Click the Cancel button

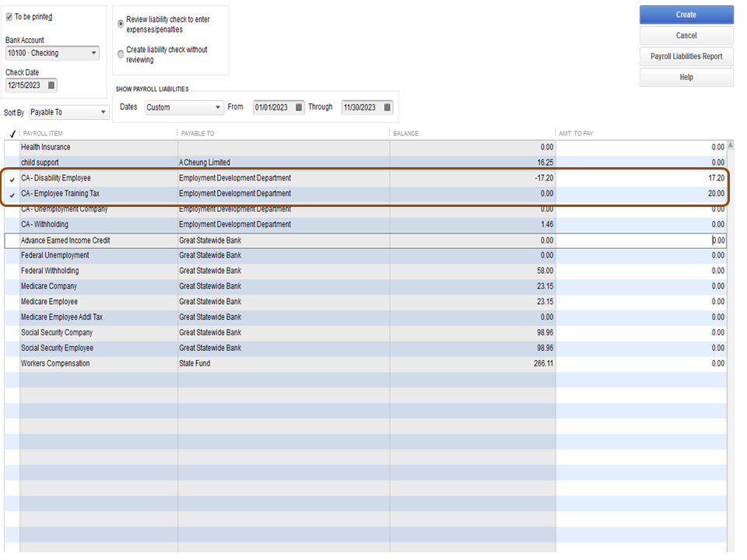click(x=686, y=35)
